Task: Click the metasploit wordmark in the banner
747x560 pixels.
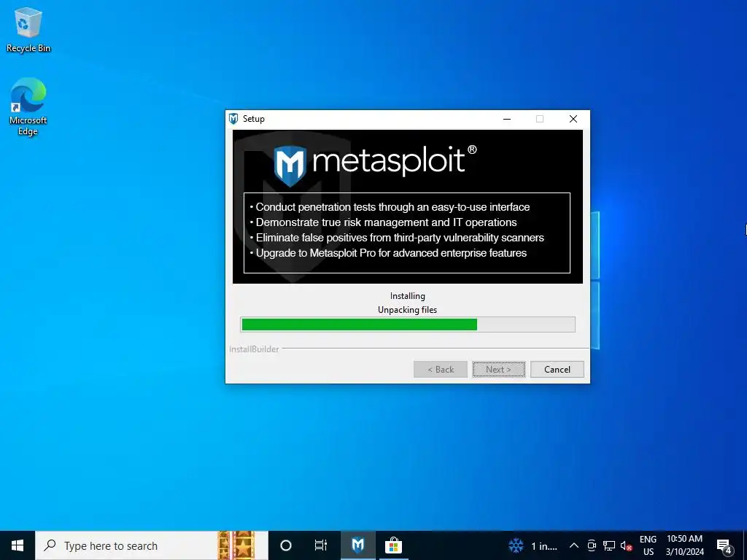Action: tap(394, 160)
